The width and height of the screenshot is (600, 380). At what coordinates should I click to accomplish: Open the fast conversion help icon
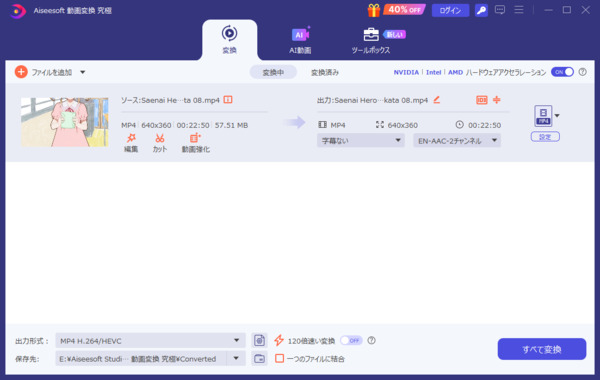[371, 340]
